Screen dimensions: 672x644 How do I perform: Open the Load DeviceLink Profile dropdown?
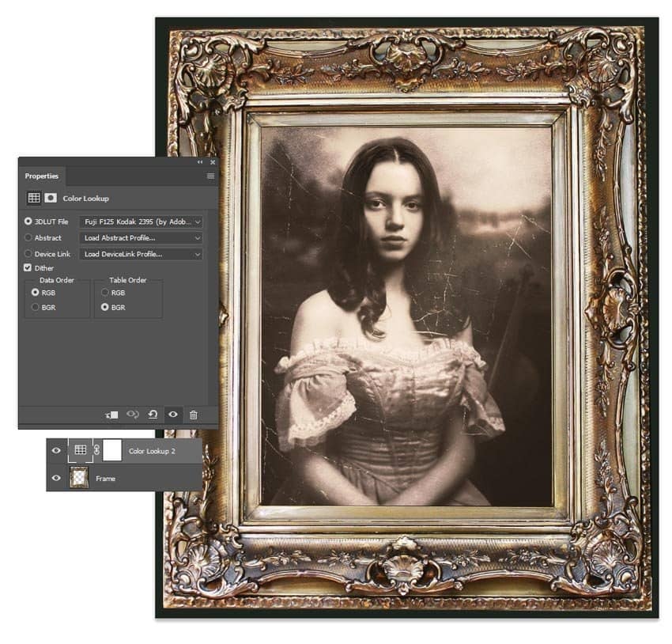[x=141, y=254]
